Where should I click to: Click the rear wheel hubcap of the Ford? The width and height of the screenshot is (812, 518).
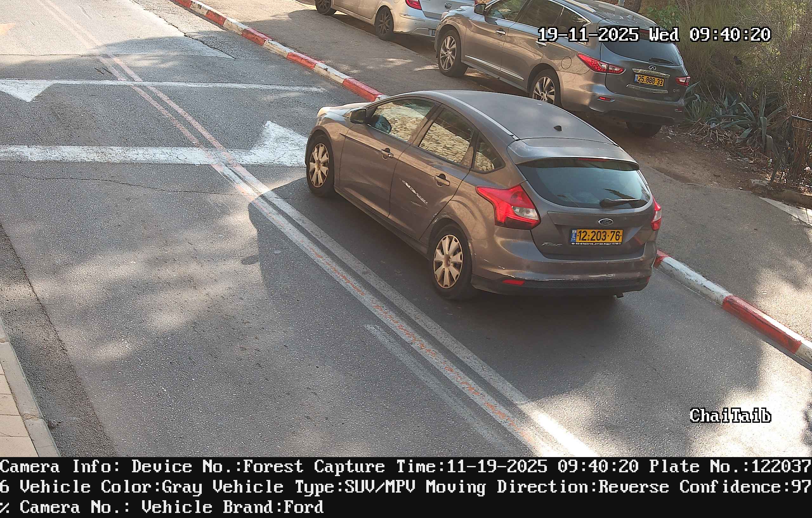[x=448, y=262]
